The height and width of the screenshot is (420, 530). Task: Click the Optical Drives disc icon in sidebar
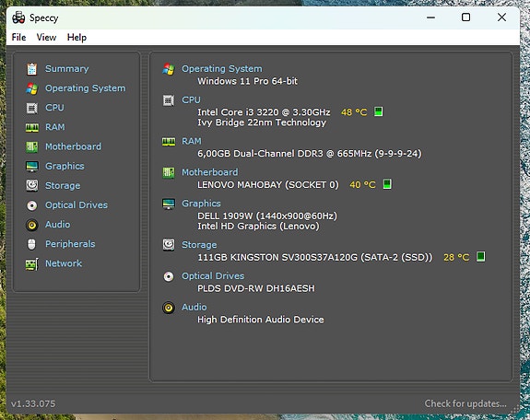tap(32, 205)
